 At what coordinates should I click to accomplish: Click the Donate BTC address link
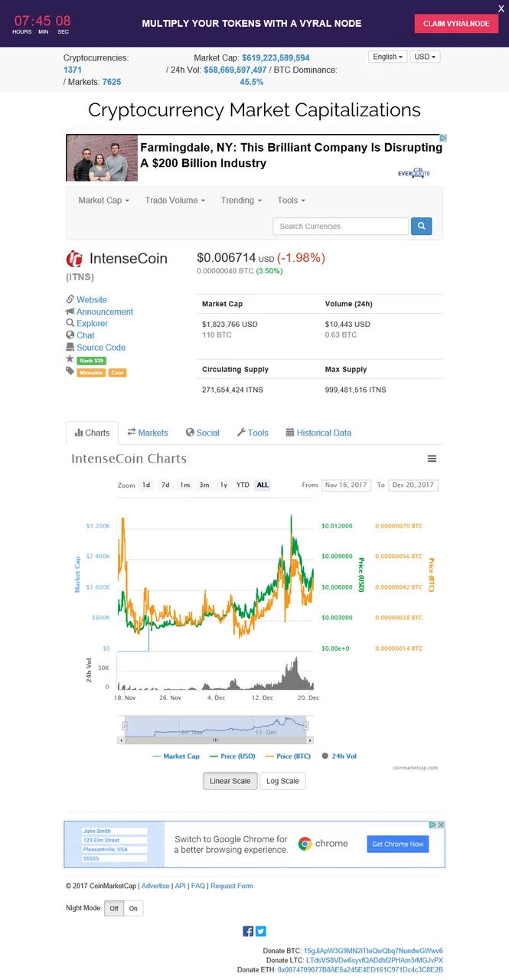(x=374, y=951)
